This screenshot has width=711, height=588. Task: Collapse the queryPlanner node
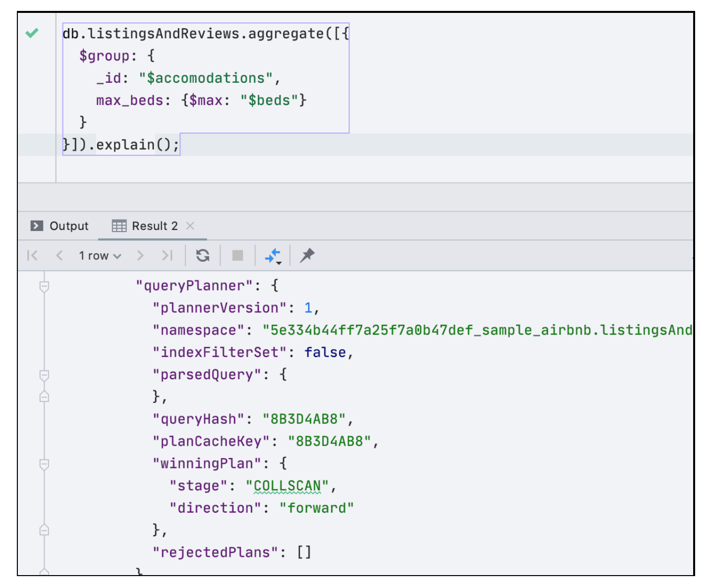click(x=44, y=286)
